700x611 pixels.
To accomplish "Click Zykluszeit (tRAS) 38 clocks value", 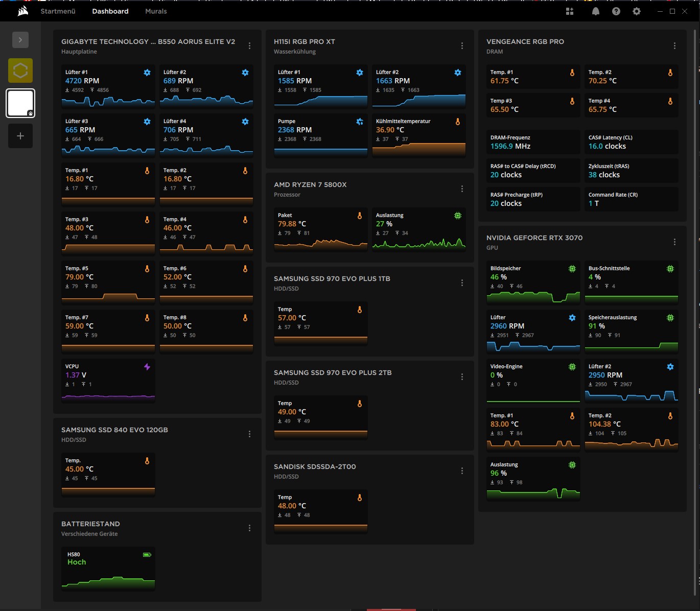I will tap(604, 175).
